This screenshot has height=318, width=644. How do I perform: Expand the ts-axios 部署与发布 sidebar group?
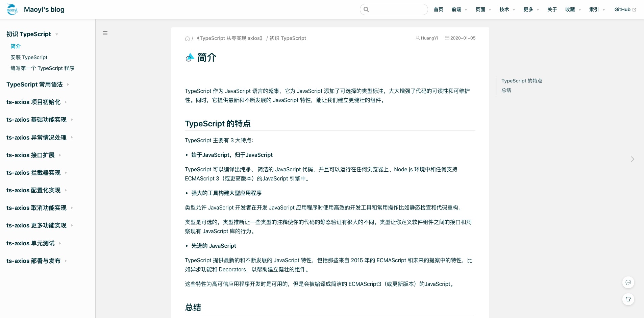click(x=36, y=261)
